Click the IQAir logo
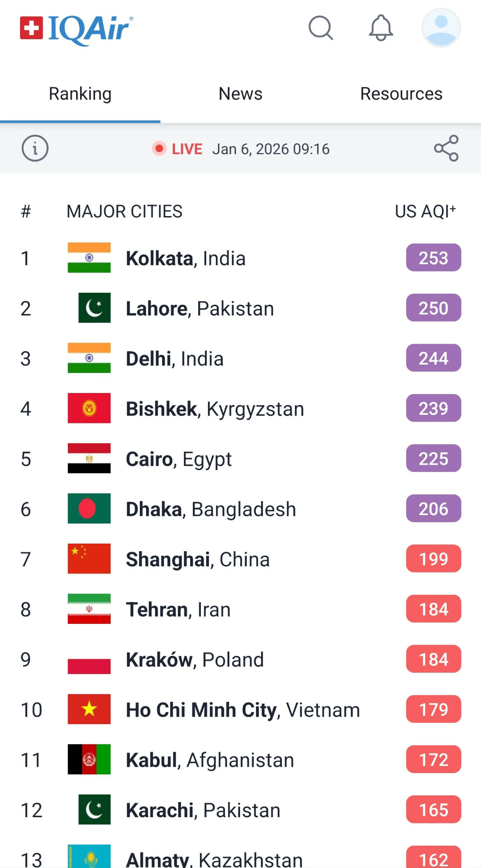Image resolution: width=481 pixels, height=868 pixels. (x=77, y=29)
